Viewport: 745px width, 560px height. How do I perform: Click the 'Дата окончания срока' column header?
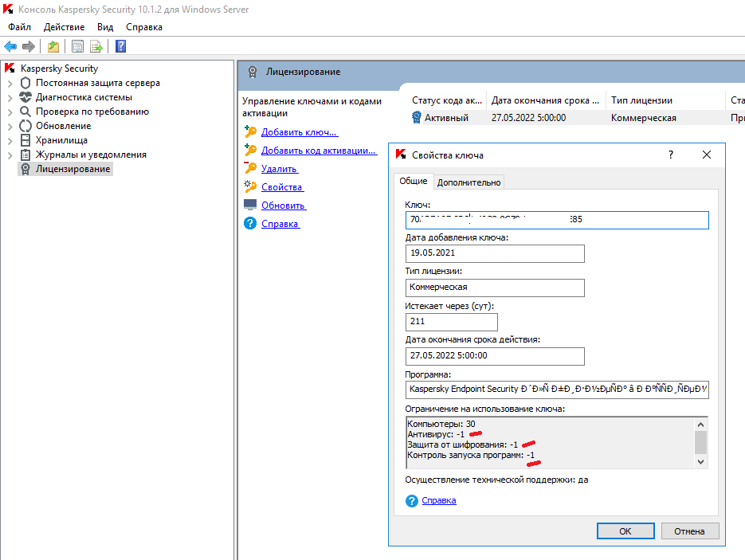tap(546, 100)
